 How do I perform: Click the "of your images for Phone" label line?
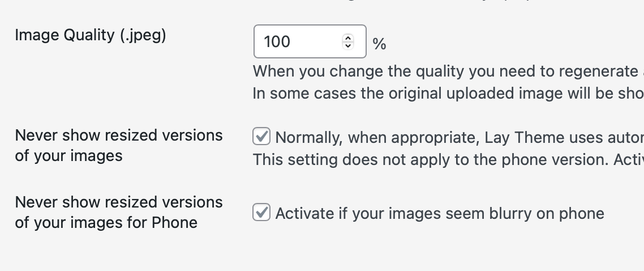106,222
